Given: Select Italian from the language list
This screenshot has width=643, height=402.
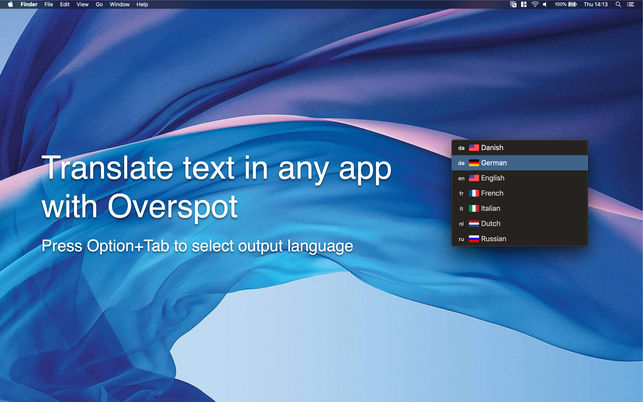Looking at the screenshot, I should tap(520, 208).
